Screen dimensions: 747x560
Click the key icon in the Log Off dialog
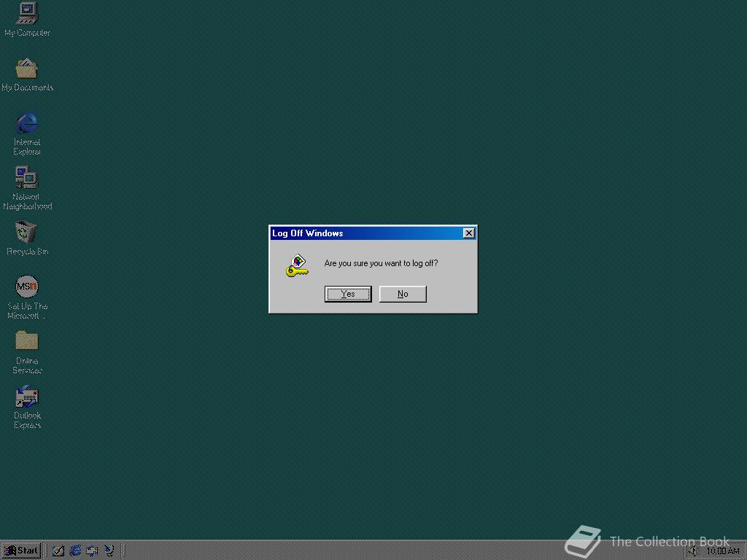tap(297, 265)
